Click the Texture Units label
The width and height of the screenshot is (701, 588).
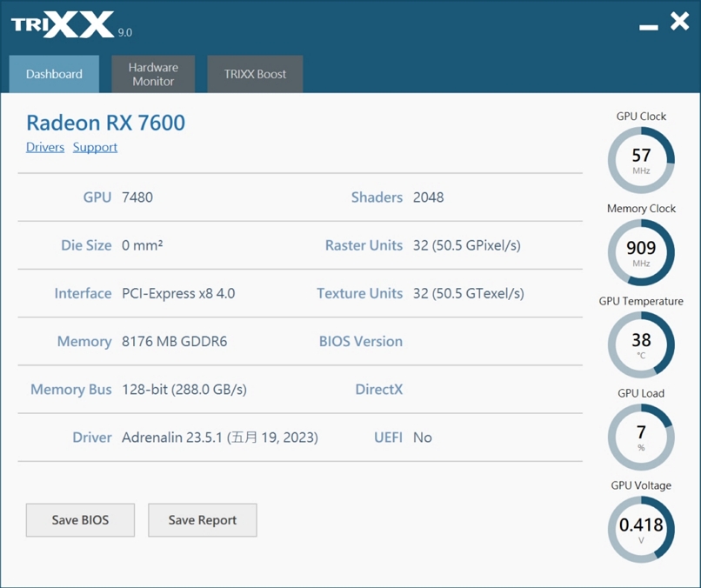(360, 293)
